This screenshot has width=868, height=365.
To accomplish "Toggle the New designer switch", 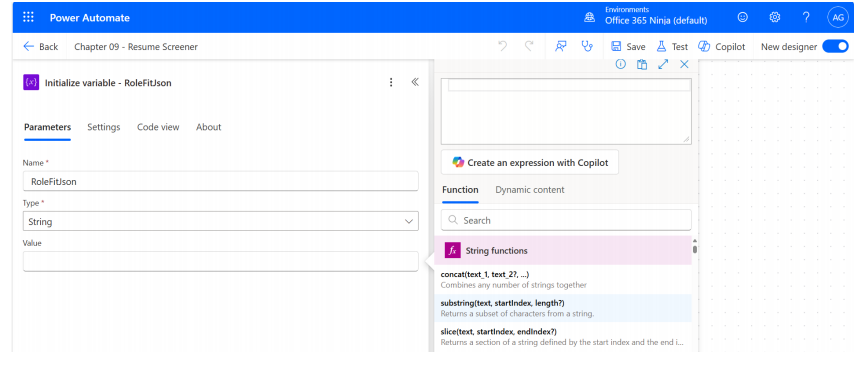I will (x=835, y=47).
